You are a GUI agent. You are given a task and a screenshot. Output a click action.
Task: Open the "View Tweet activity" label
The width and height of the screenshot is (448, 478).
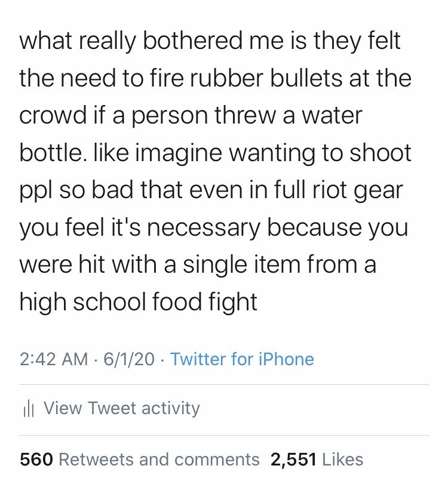121,408
